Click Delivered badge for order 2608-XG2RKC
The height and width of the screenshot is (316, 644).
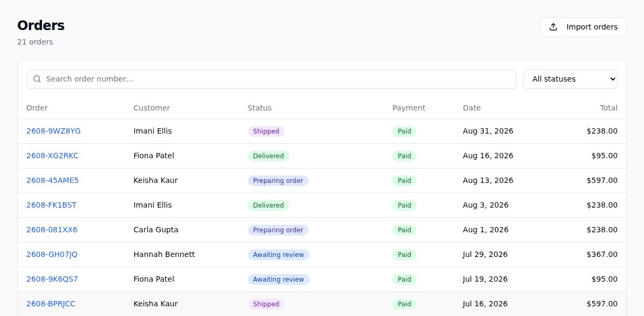[x=268, y=156]
